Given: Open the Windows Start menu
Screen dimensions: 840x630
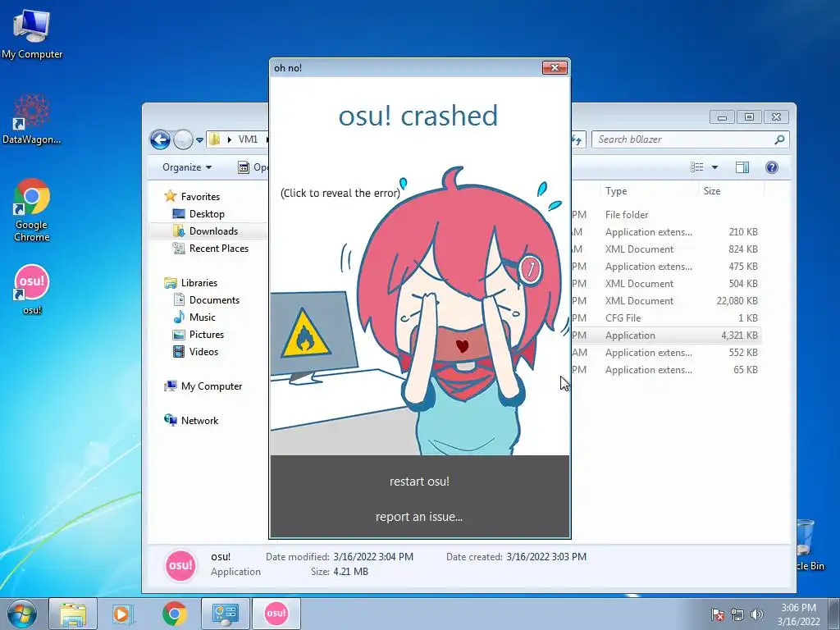Looking at the screenshot, I should [21, 614].
